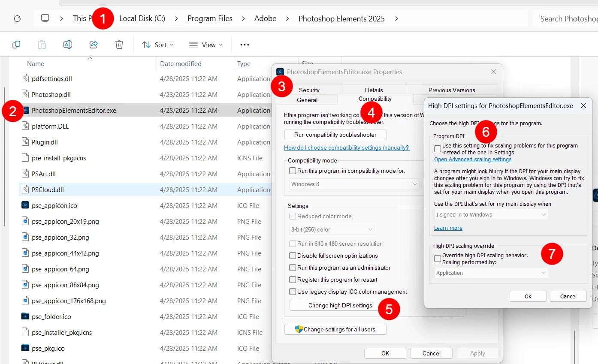
Task: Open the Sort dropdown in Explorer toolbar
Action: coord(157,45)
